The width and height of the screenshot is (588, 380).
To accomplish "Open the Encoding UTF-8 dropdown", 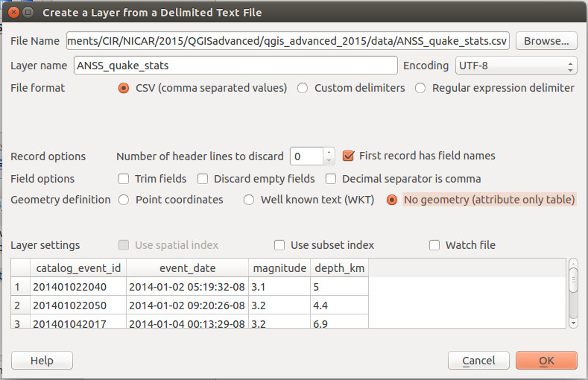I will pos(516,66).
